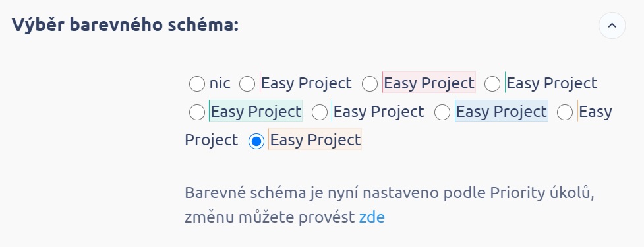Click the 'Výběr barevného schéma:' heading
This screenshot has width=644, height=247.
tap(125, 24)
